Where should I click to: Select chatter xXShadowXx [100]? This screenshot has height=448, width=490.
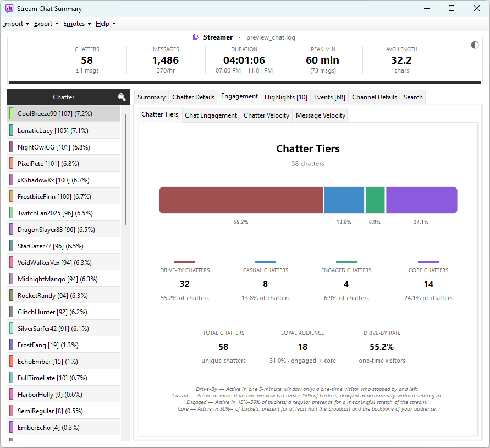tap(64, 180)
